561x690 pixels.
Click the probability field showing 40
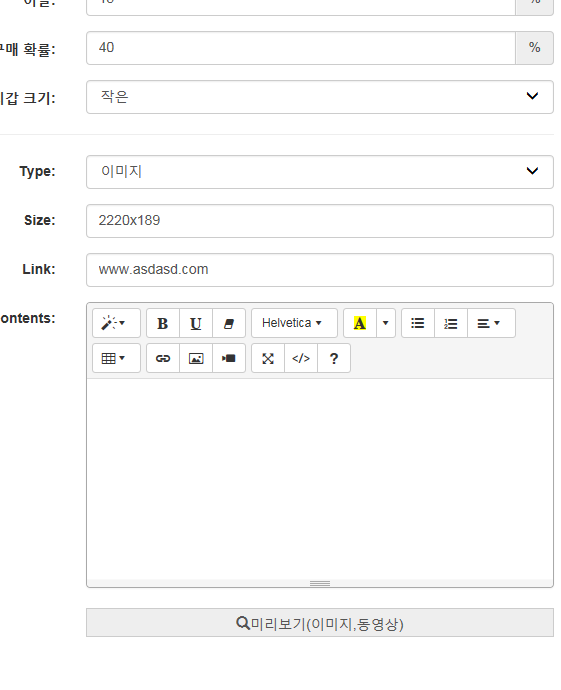[301, 48]
